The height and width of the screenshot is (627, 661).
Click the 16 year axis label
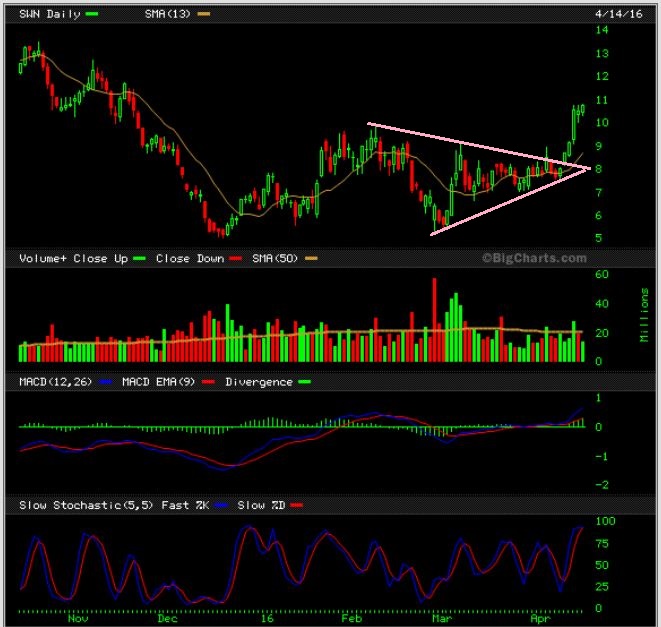tap(267, 619)
